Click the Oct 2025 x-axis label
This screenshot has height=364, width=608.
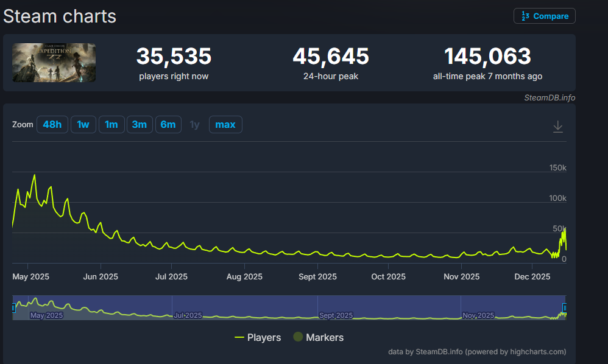click(x=388, y=276)
